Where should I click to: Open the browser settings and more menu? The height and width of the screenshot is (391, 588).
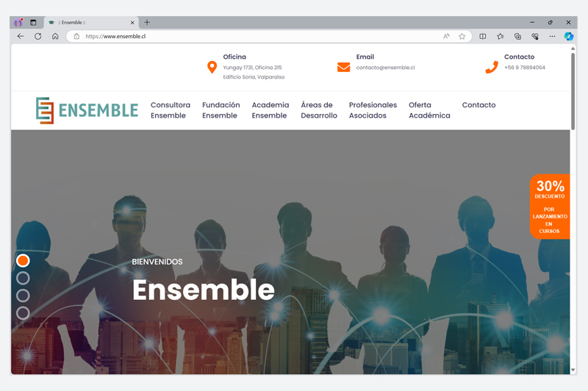(552, 36)
